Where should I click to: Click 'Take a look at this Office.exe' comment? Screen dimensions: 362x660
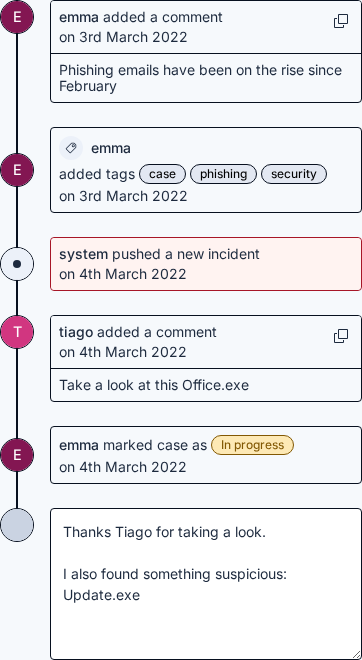click(154, 385)
